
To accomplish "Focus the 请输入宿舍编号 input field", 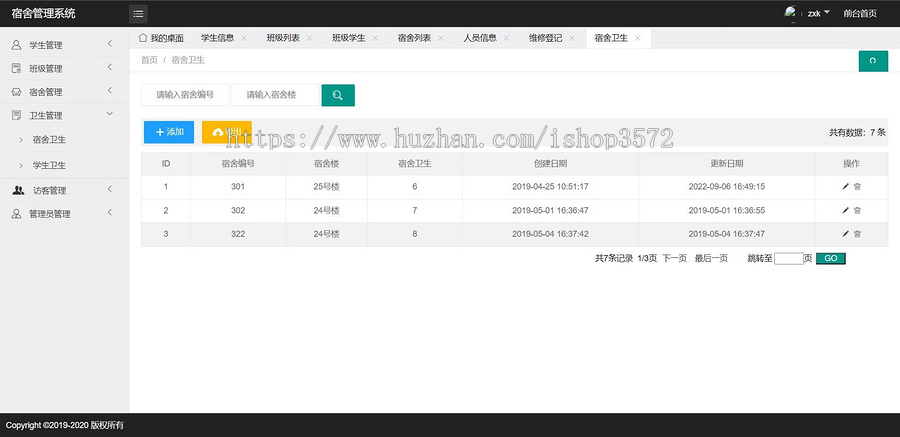I will coord(185,95).
